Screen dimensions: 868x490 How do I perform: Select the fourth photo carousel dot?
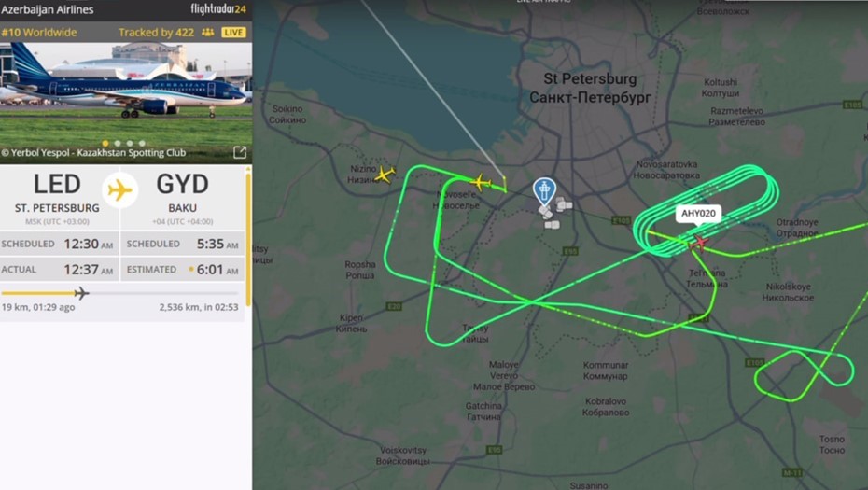click(142, 143)
